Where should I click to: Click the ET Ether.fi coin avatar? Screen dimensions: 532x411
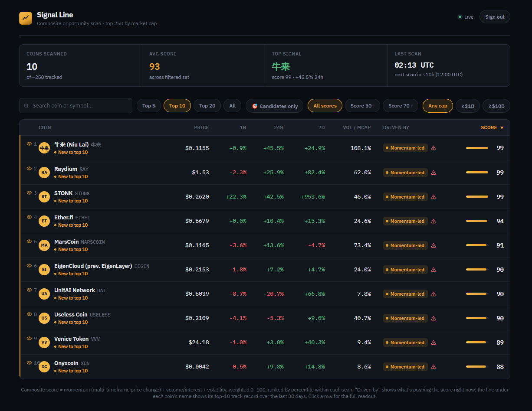point(44,221)
